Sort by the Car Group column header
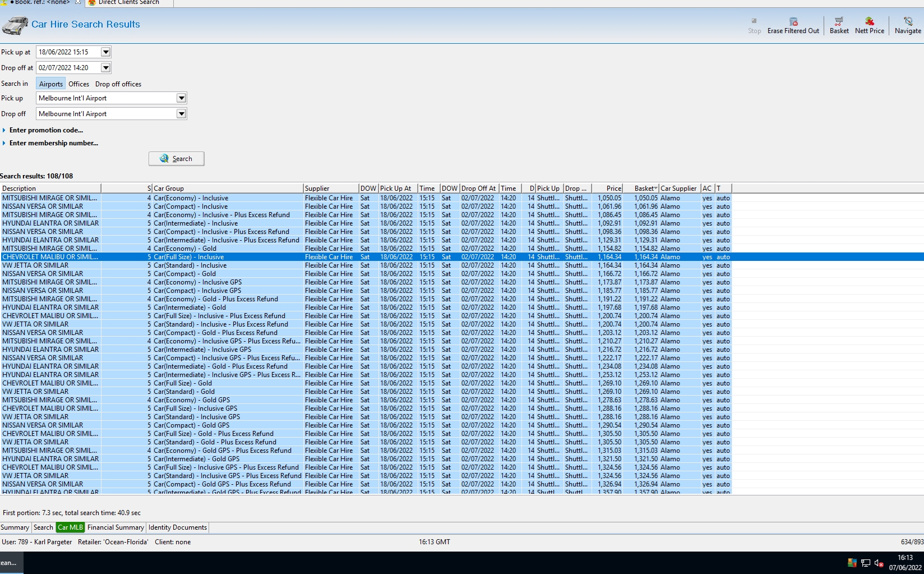 pos(227,189)
